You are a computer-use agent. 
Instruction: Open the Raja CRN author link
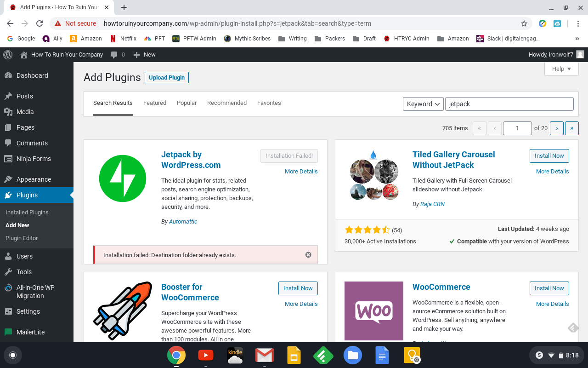432,204
